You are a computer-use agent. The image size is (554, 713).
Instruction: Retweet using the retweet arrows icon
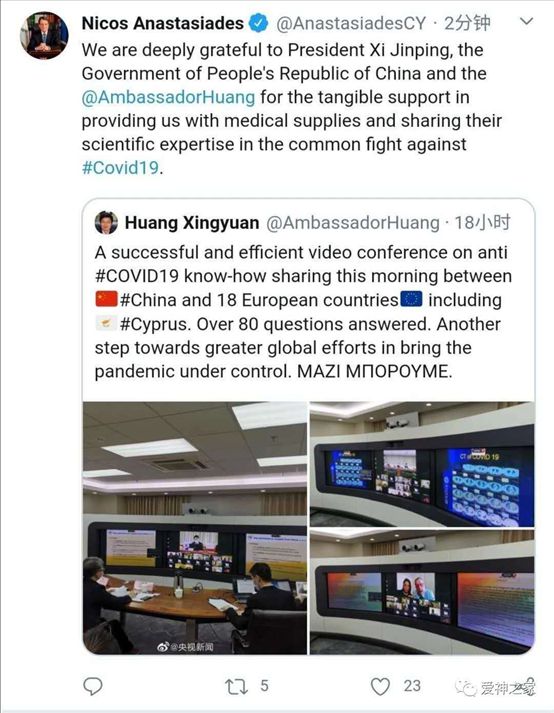[x=237, y=686]
